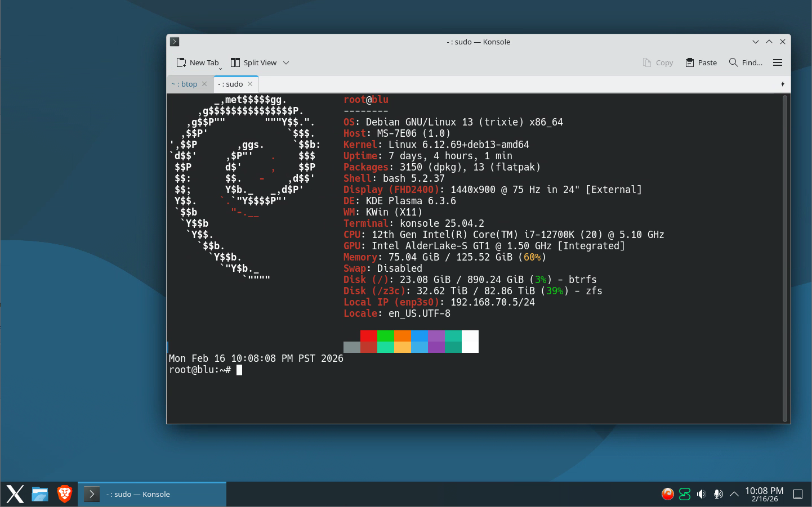The image size is (812, 507).
Task: Click the terminal cursor at the root@blu prompt
Action: click(x=239, y=370)
